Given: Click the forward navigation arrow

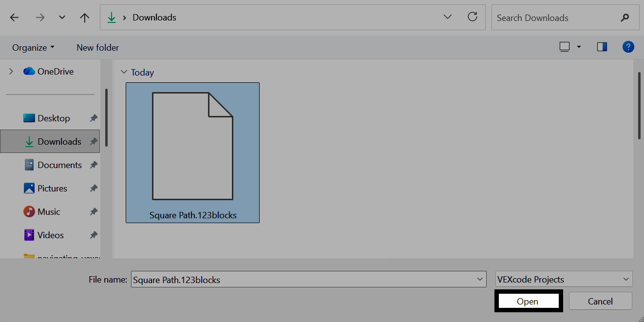Looking at the screenshot, I should (40, 18).
